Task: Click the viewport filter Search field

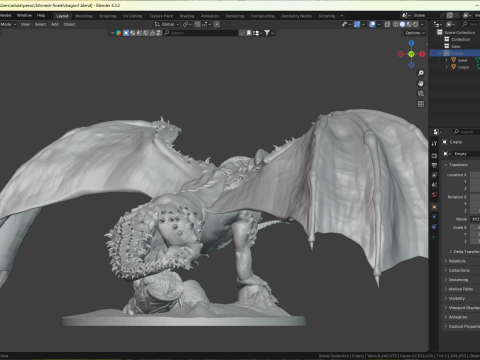Action: coord(200,33)
